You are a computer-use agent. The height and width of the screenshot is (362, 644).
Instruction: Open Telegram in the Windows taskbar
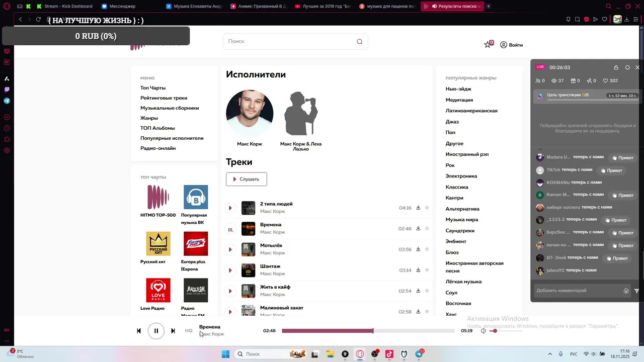(419, 354)
